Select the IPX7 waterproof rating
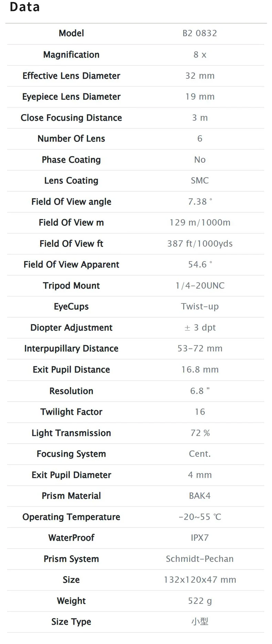Screen dimensions: 272x644 200,538
